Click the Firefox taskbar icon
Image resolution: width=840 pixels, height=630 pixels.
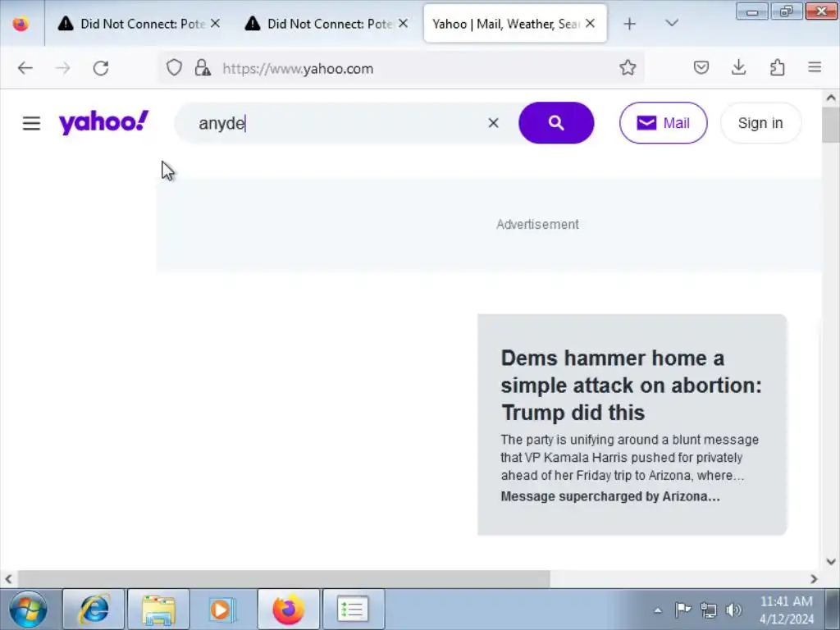288,609
